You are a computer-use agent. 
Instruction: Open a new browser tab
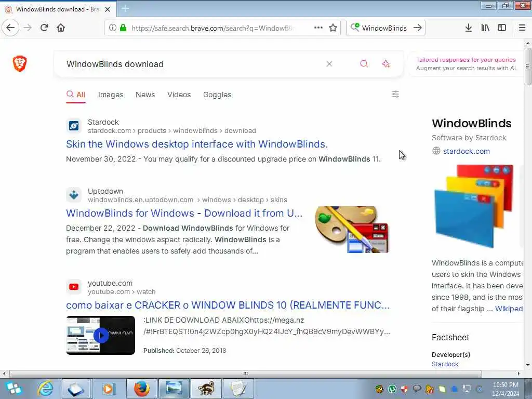pyautogui.click(x=125, y=9)
